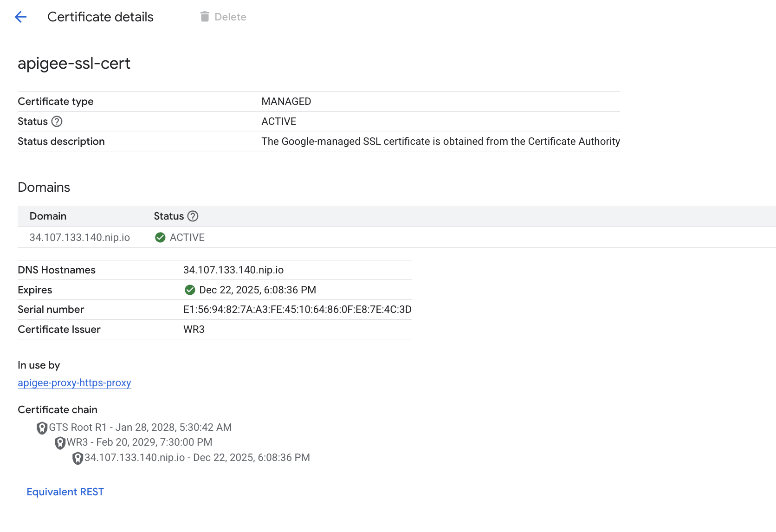
Task: Click the Google-managed SSL status description text
Action: [x=440, y=142]
